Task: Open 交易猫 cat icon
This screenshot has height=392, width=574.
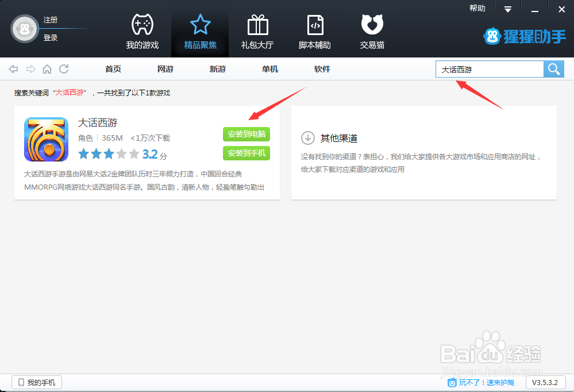Action: [x=372, y=24]
